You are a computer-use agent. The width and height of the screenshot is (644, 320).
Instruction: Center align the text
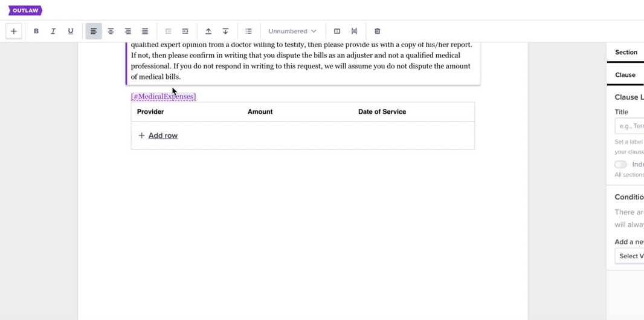click(x=111, y=31)
